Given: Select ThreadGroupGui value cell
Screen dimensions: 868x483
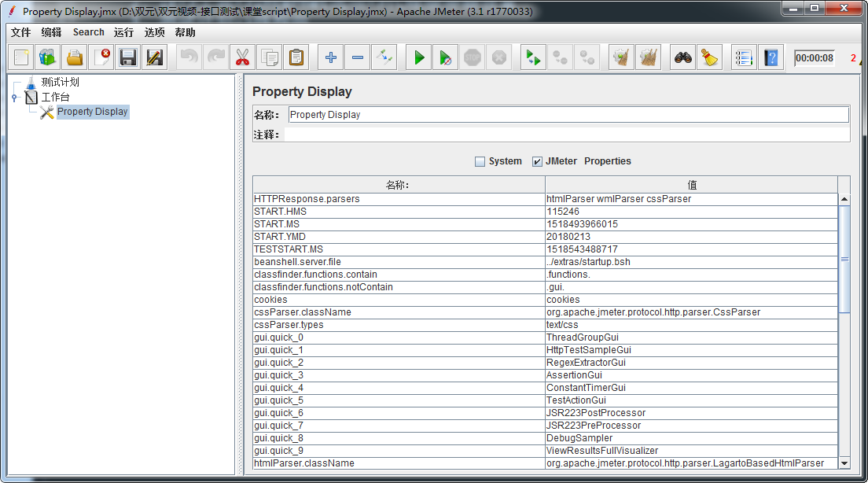Looking at the screenshot, I should pos(691,337).
